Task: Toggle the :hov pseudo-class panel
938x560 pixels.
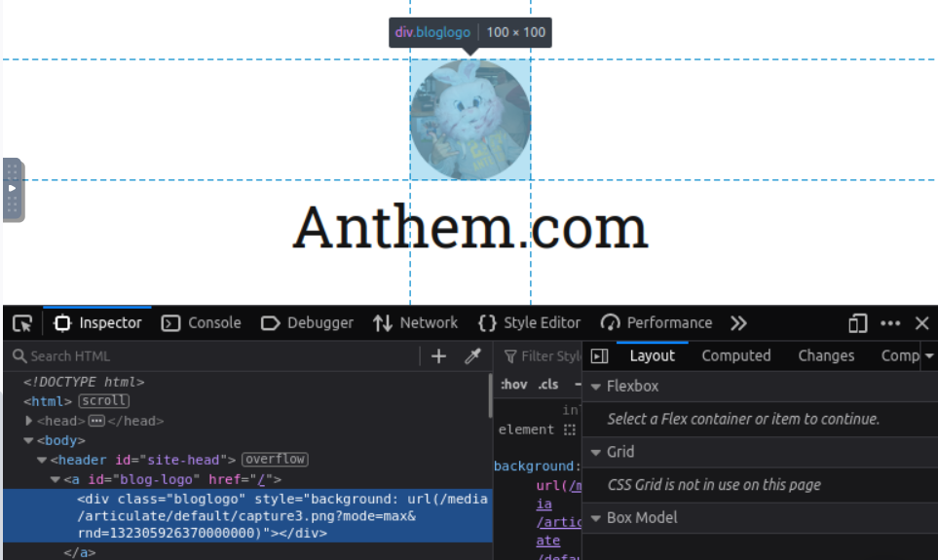Action: coord(514,385)
